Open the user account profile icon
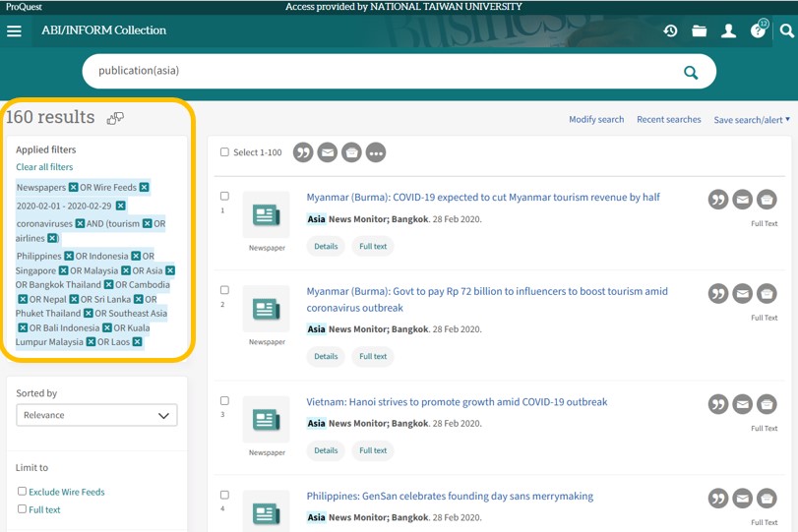This screenshot has width=798, height=532. tap(728, 30)
